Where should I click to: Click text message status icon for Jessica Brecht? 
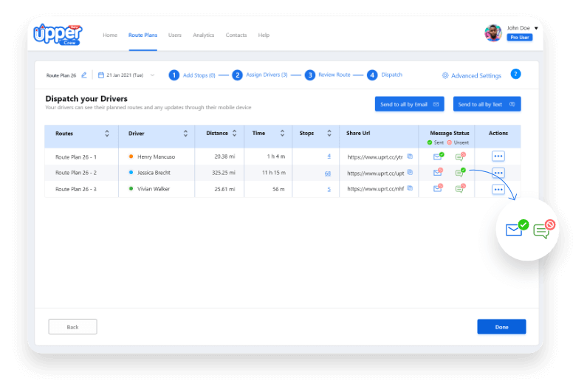pyautogui.click(x=461, y=172)
